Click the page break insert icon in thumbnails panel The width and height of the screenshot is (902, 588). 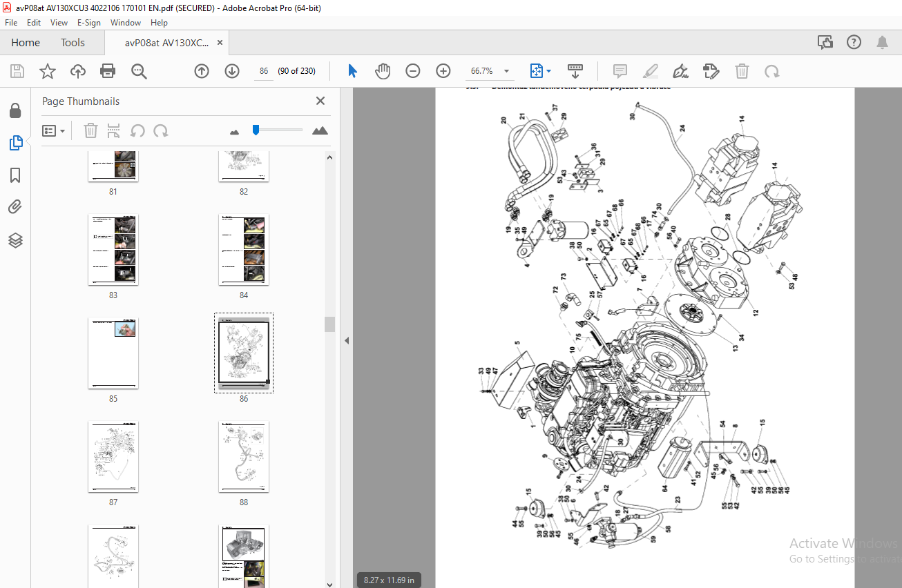pos(114,130)
